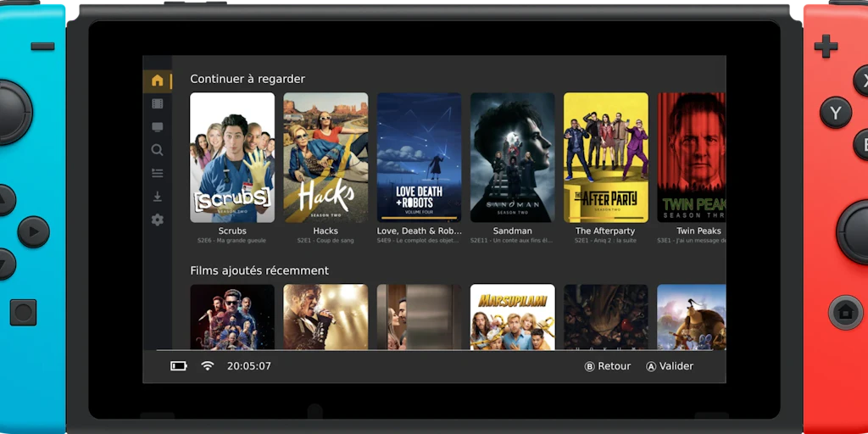Click 'S4E9 - Le complot des objet...' episode text

pyautogui.click(x=419, y=241)
